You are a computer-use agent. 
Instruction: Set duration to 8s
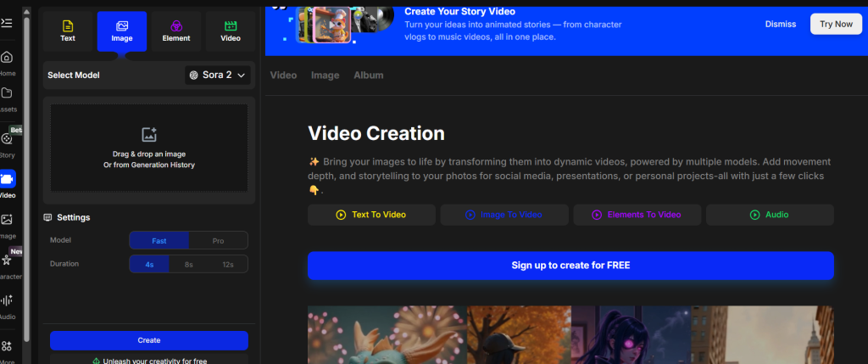[x=188, y=265]
